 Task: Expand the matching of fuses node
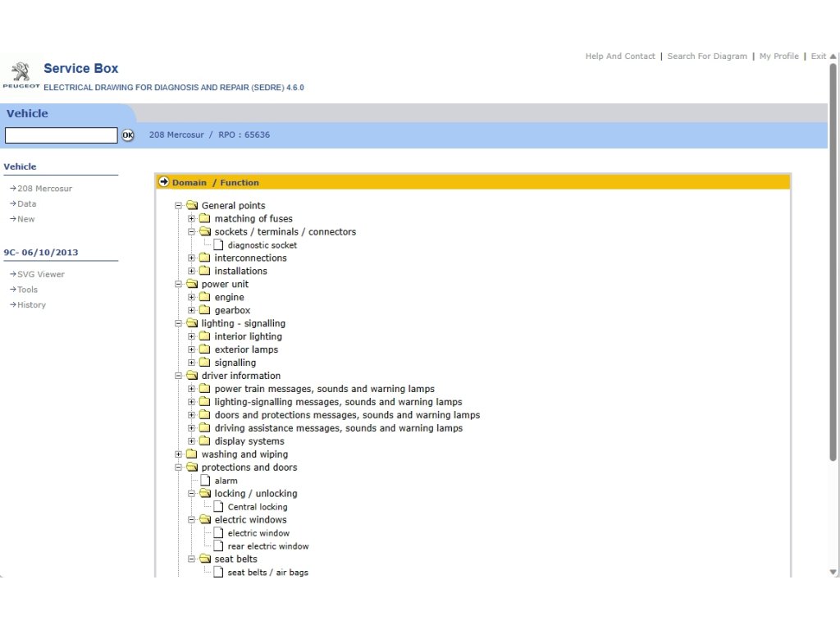pyautogui.click(x=192, y=219)
